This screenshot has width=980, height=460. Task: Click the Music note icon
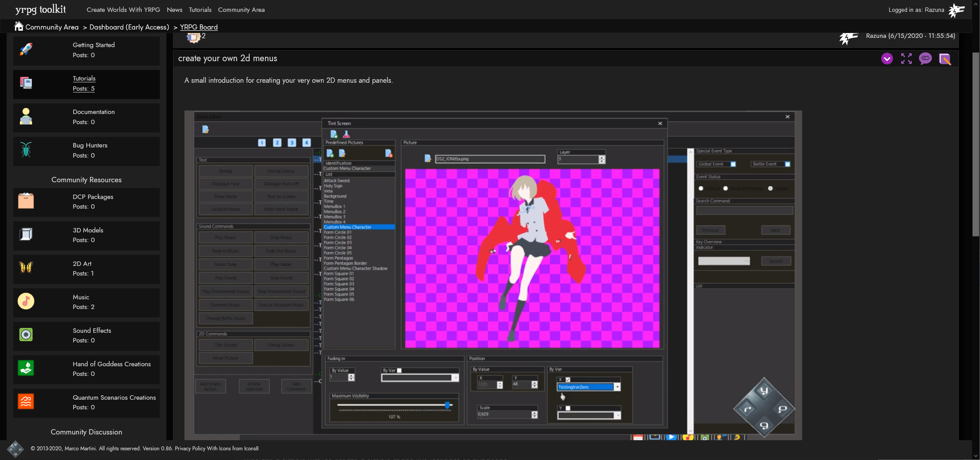click(x=26, y=301)
